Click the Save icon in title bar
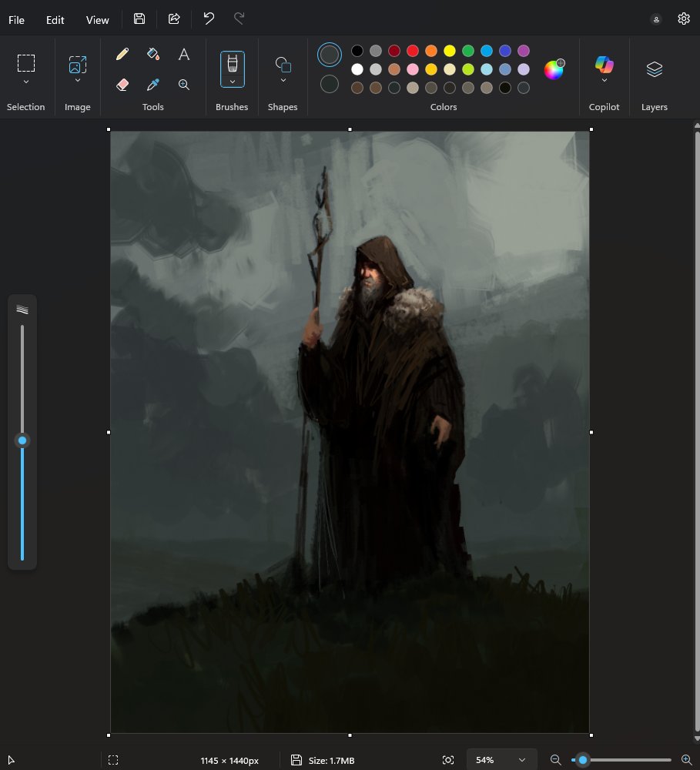Viewport: 700px width, 770px height. 139,18
